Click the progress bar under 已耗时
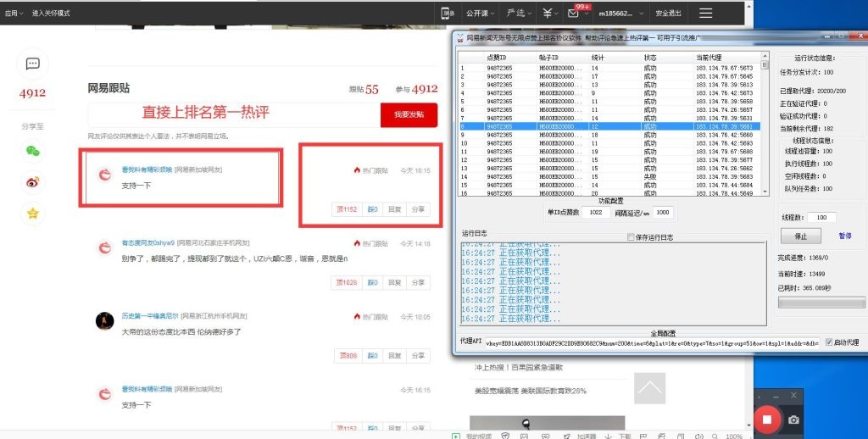The height and width of the screenshot is (439, 868). (x=821, y=303)
